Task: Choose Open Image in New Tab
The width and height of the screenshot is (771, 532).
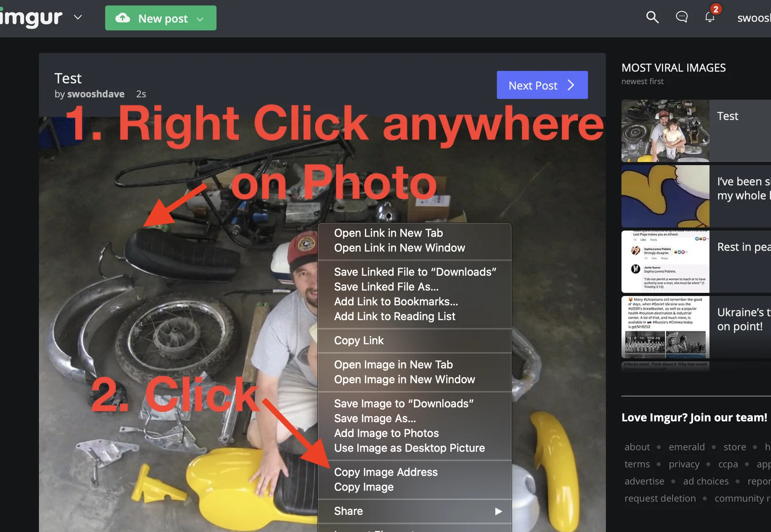Action: coord(393,365)
